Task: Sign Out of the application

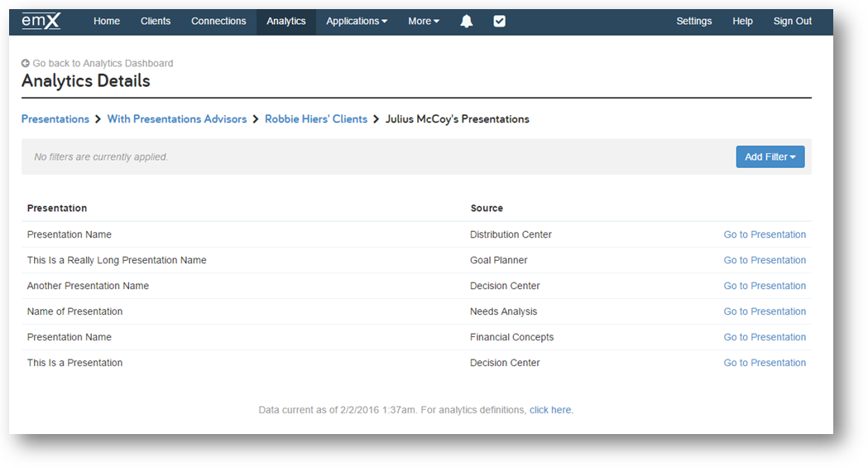Action: 792,21
